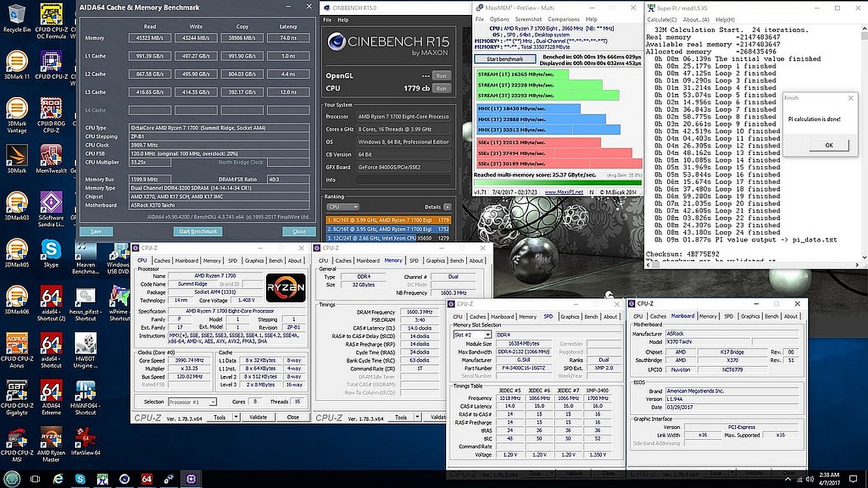Expand the Details arrow in Cinebench Ranking
This screenshot has height=488, width=868.
447,207
